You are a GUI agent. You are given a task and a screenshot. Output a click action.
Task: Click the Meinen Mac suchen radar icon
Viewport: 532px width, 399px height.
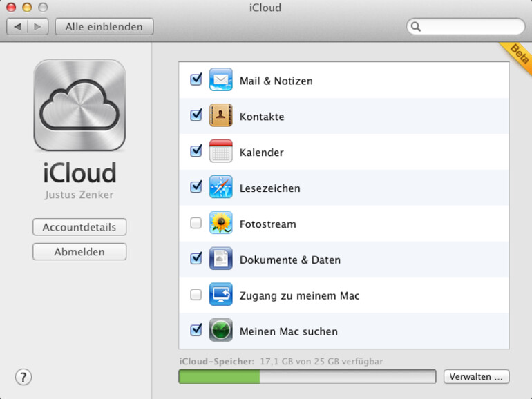221,330
